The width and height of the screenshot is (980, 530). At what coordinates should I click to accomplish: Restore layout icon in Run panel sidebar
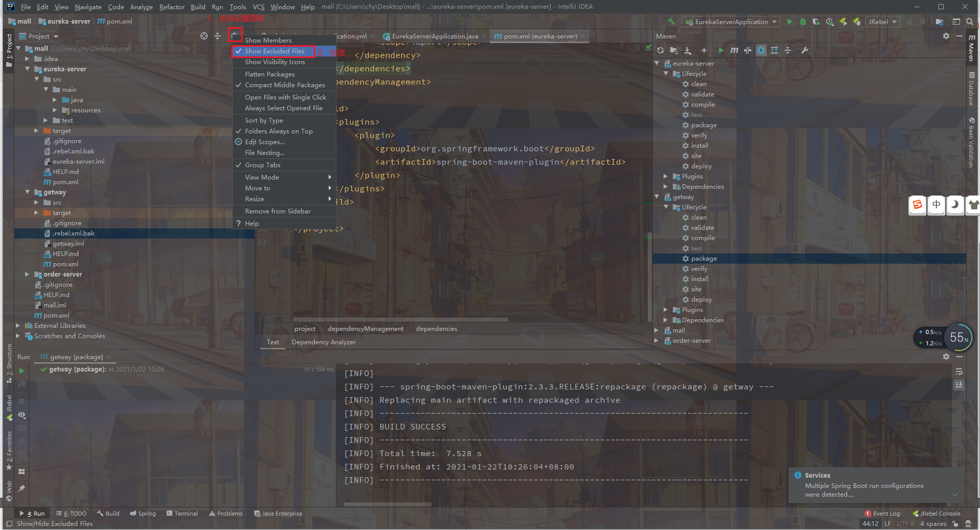pyautogui.click(x=22, y=471)
